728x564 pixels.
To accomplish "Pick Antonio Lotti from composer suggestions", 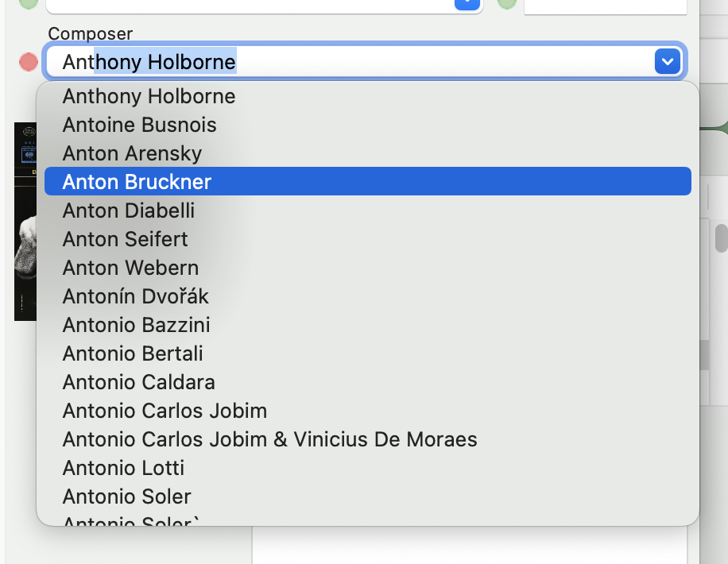I will [x=123, y=468].
